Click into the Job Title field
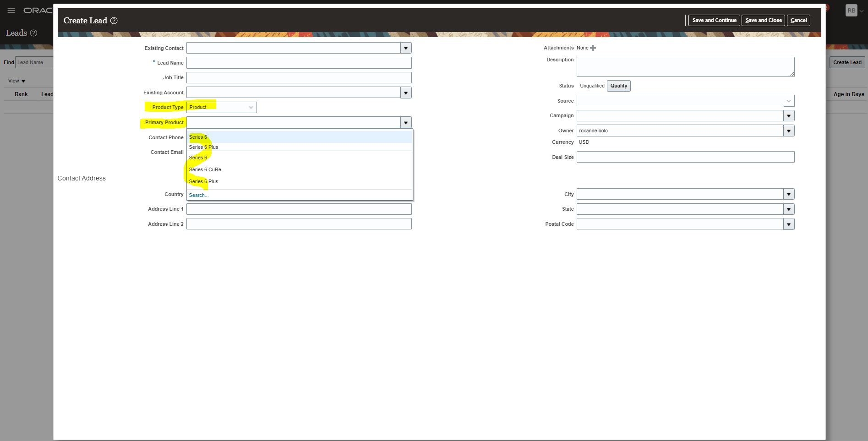Viewport: 868px width, 441px height. (299, 77)
